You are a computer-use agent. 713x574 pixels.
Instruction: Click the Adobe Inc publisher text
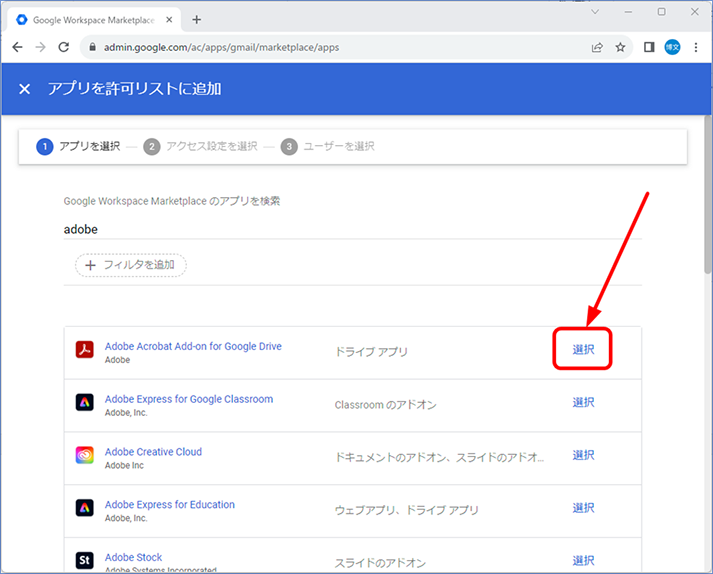[124, 465]
